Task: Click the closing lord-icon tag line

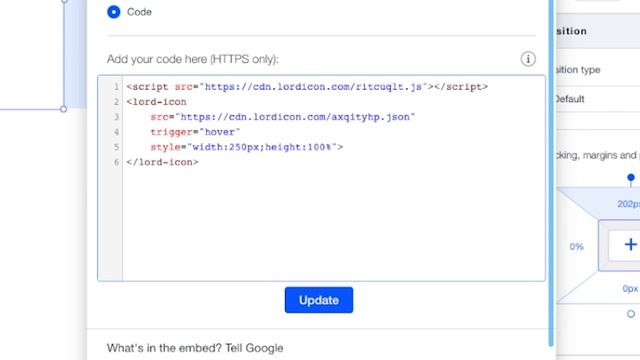Action: coord(162,162)
